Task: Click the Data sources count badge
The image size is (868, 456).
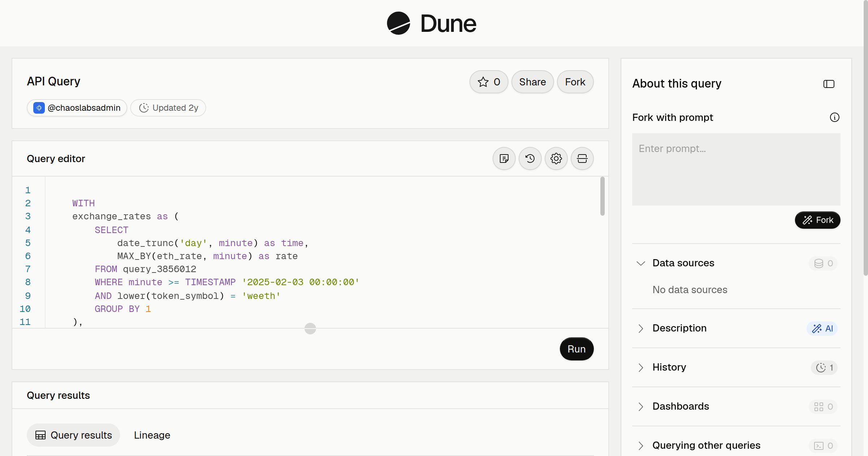Action: tap(823, 263)
